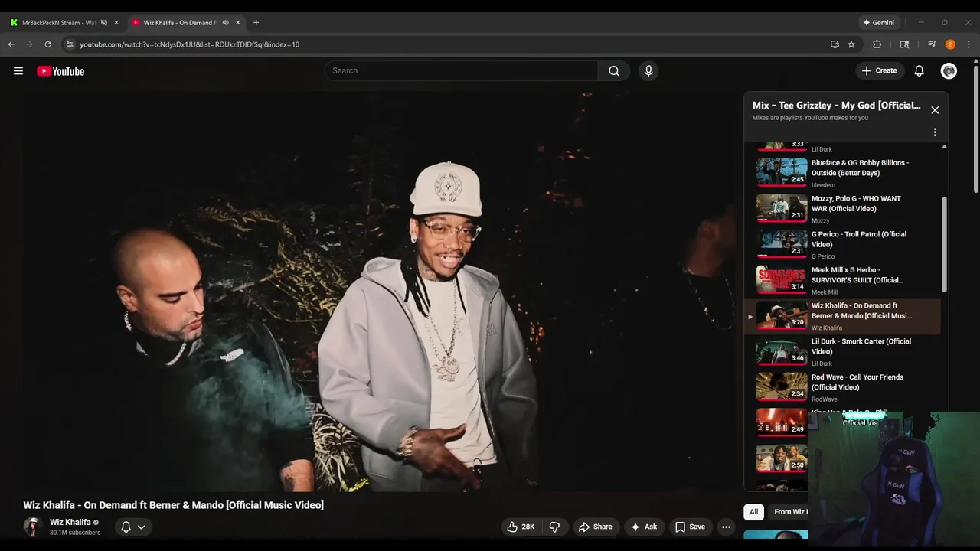Click browser back arrow
980x551 pixels.
click(11, 44)
